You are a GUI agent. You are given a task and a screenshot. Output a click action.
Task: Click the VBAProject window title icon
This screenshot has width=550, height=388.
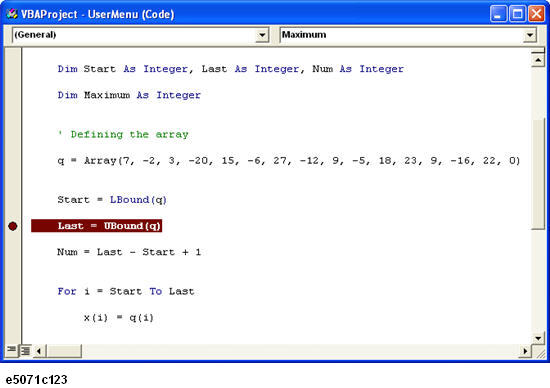12,14
